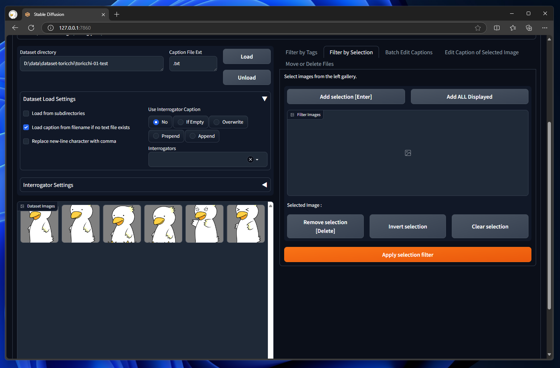Click the Dataset directory input field

point(92,63)
